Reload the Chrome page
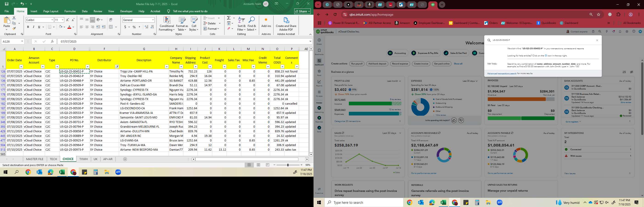 point(335,14)
